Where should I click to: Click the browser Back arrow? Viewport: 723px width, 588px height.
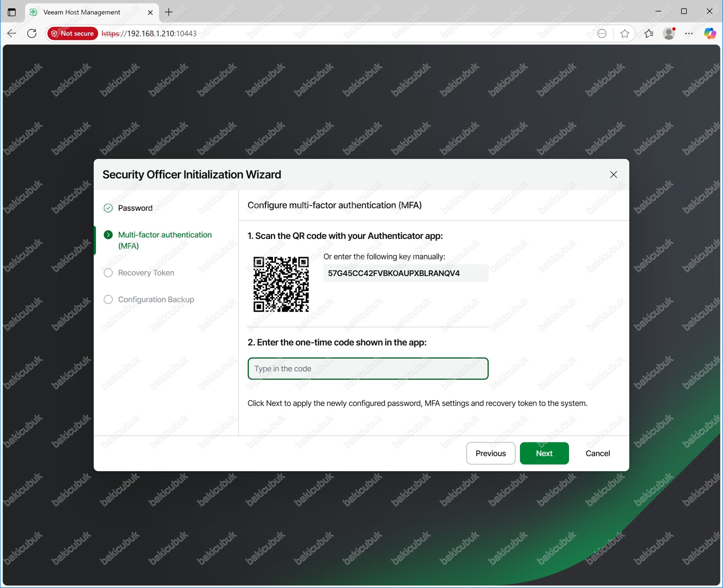pyautogui.click(x=12, y=33)
